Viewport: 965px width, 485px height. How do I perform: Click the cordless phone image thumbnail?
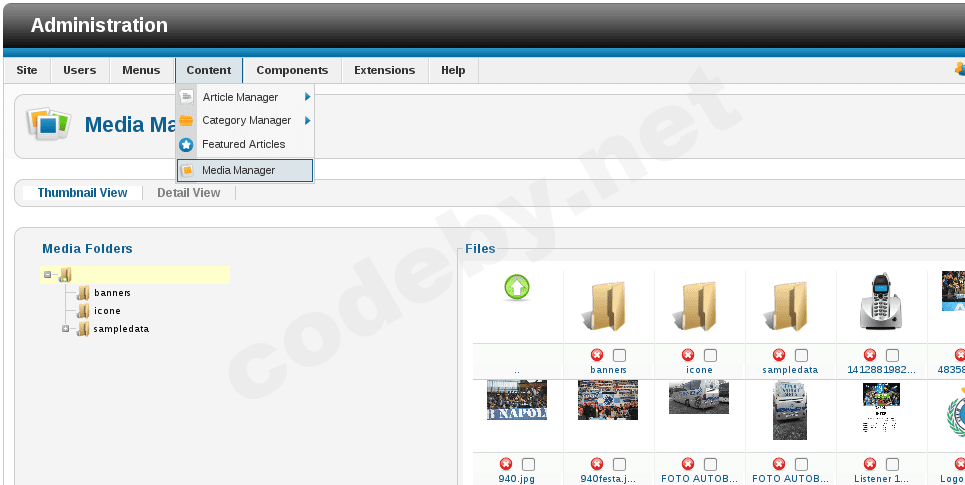(x=881, y=302)
